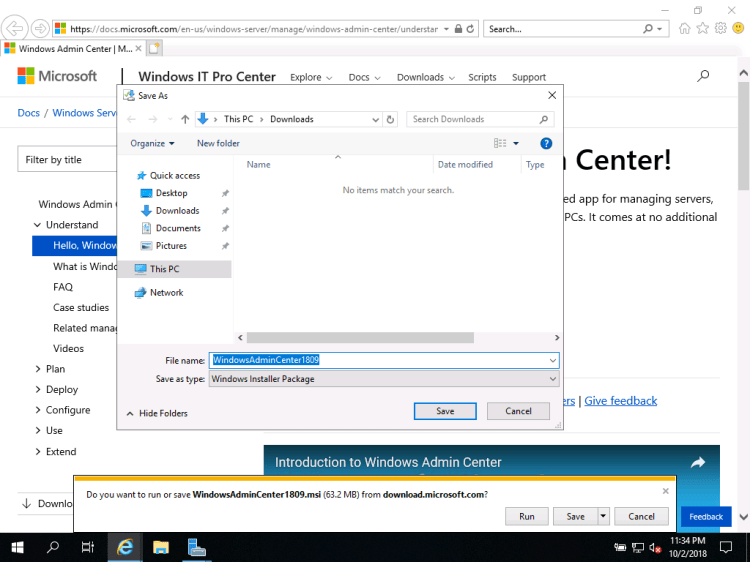
Task: Open File Explorer from the taskbar
Action: (x=161, y=547)
